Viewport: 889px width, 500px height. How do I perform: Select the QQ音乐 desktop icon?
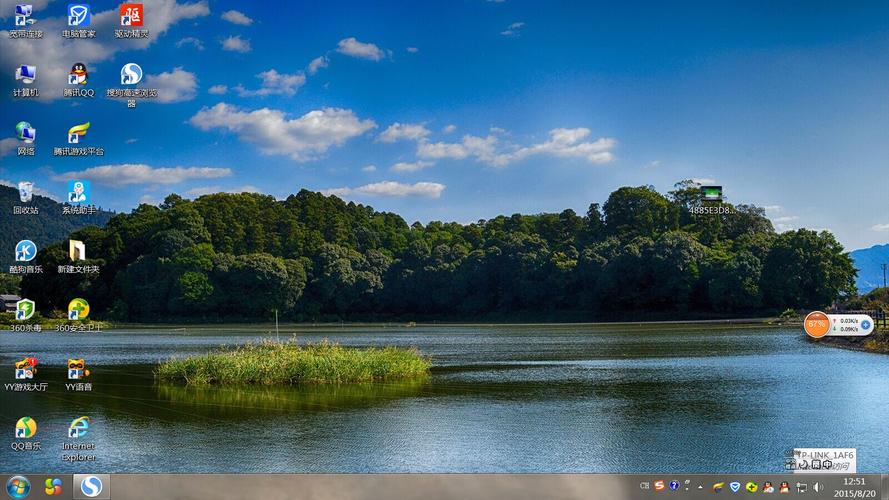pyautogui.click(x=26, y=429)
